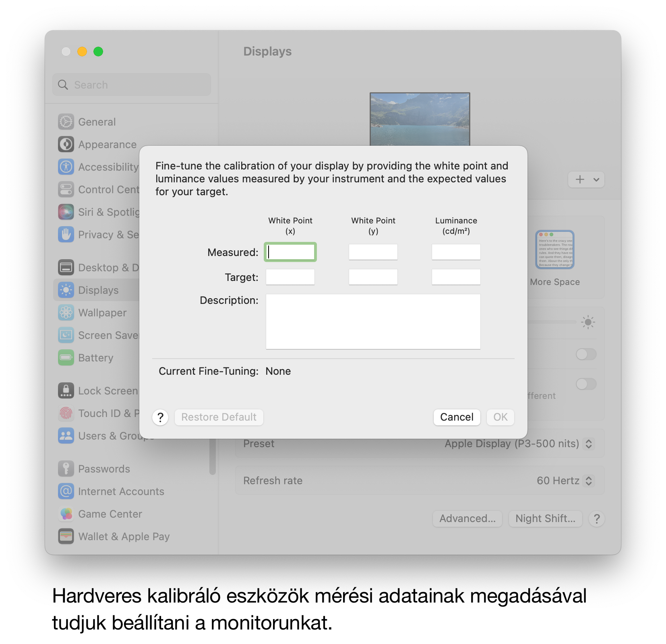Click the Restore Default button
666x644 pixels.
pos(219,417)
